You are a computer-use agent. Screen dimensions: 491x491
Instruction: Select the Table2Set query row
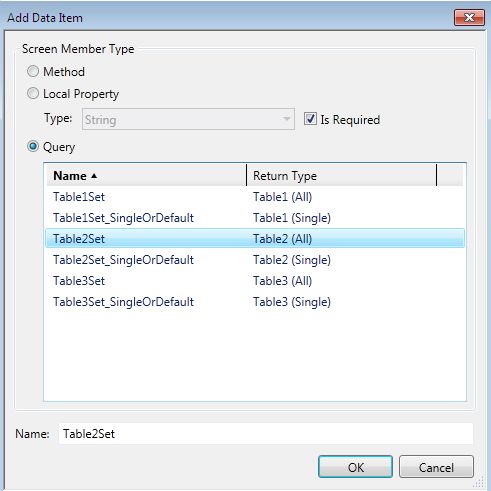255,238
